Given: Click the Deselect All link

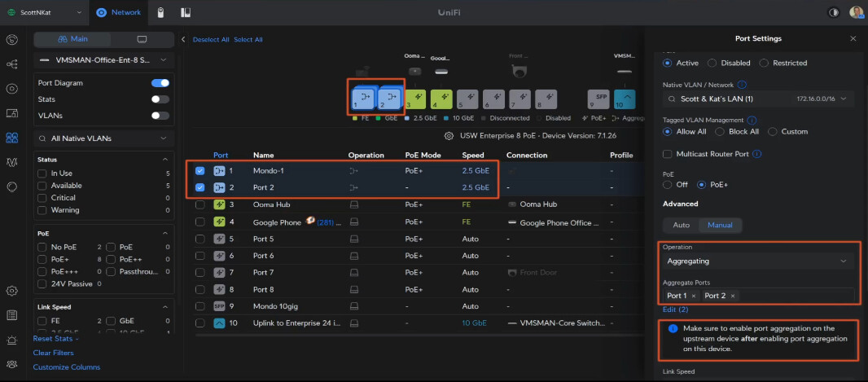Looking at the screenshot, I should point(212,39).
